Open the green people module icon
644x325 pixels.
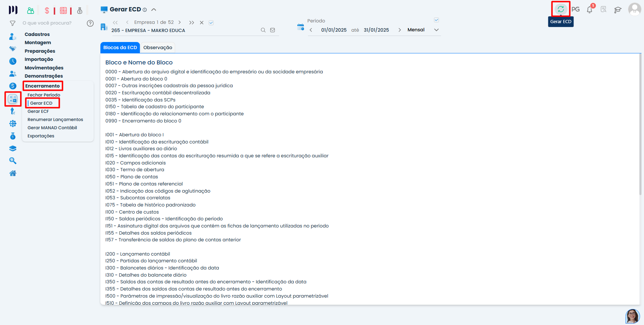click(31, 10)
